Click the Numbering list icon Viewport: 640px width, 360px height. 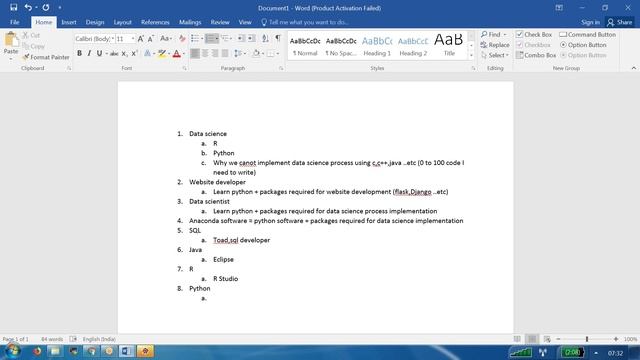click(x=209, y=38)
